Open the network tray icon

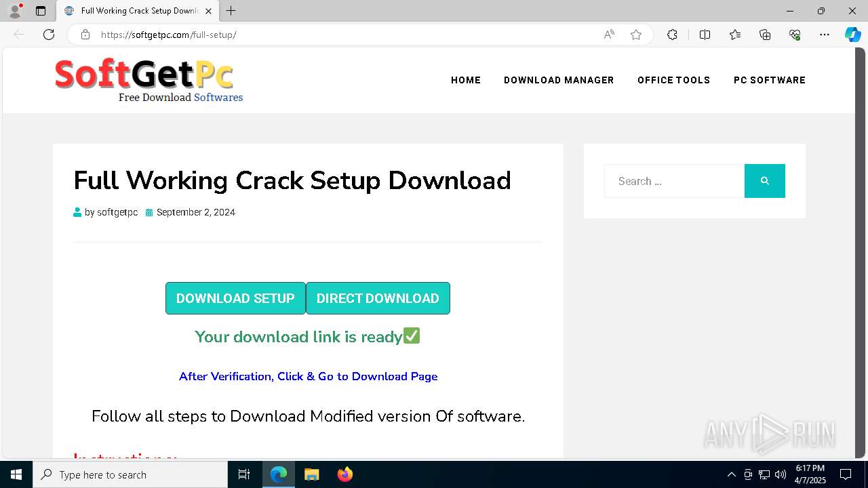764,474
